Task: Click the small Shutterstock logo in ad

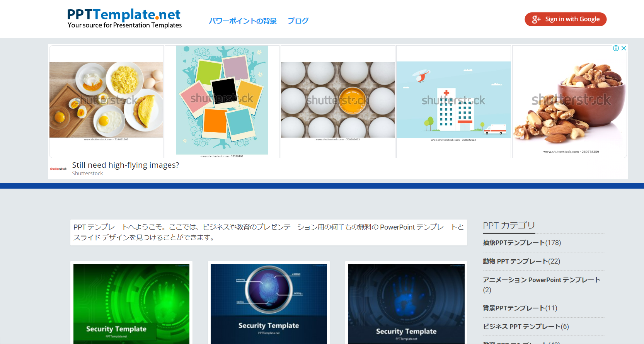Action: click(58, 169)
